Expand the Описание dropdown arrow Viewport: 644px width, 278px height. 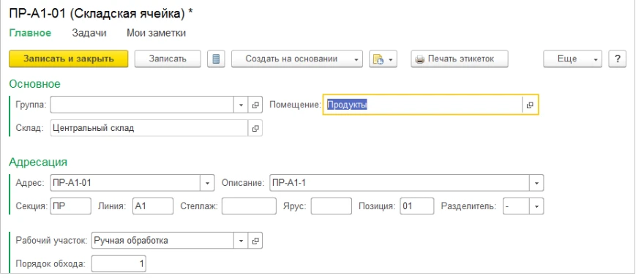(x=536, y=183)
